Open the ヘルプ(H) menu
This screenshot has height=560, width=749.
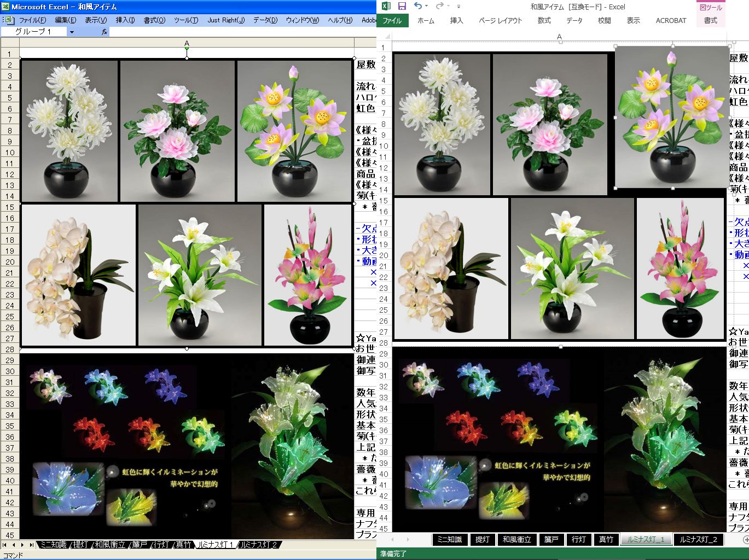(340, 20)
